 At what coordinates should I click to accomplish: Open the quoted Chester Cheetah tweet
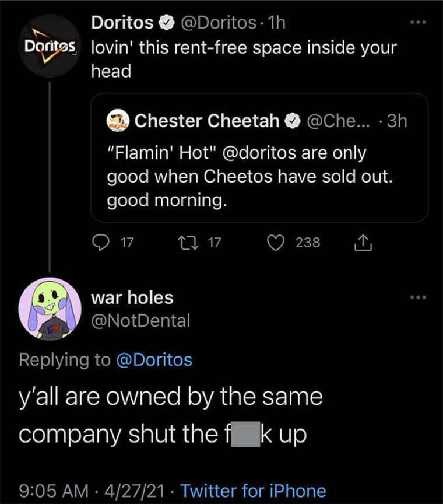259,158
